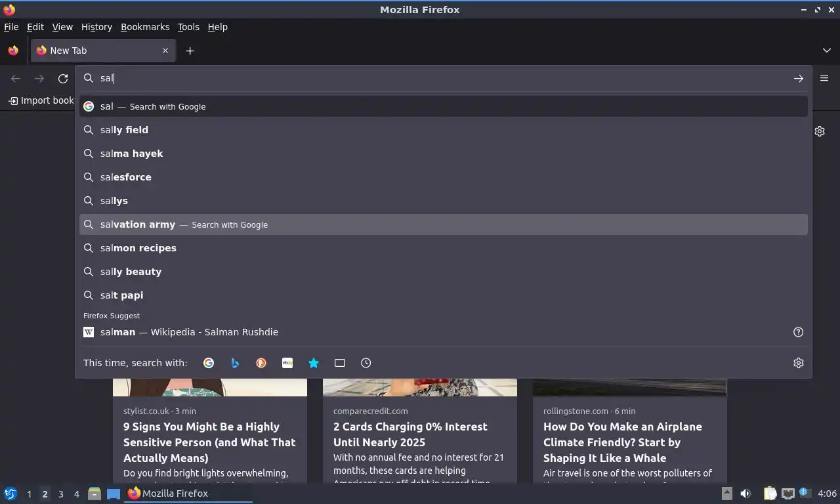The width and height of the screenshot is (840, 504).
Task: Search this time with DuckDuckGo icon
Action: (x=261, y=363)
